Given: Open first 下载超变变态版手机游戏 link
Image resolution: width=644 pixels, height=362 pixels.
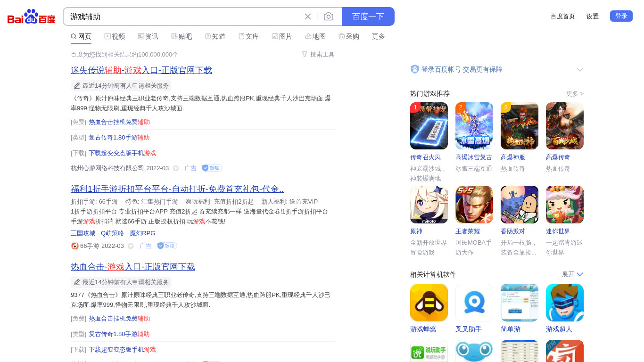Looking at the screenshot, I should pos(122,153).
